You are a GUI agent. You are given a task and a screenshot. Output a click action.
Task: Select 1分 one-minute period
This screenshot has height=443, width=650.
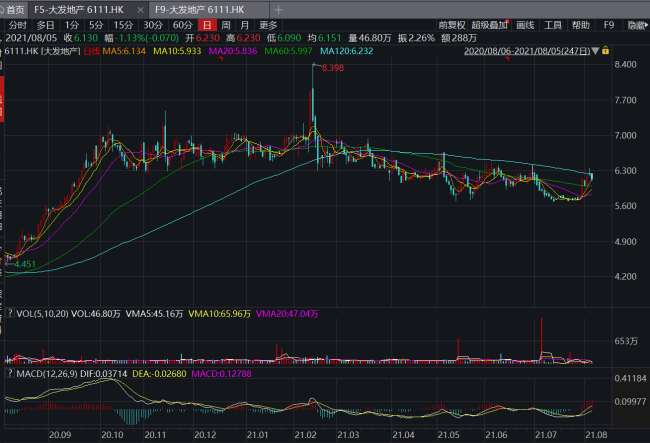(x=71, y=25)
